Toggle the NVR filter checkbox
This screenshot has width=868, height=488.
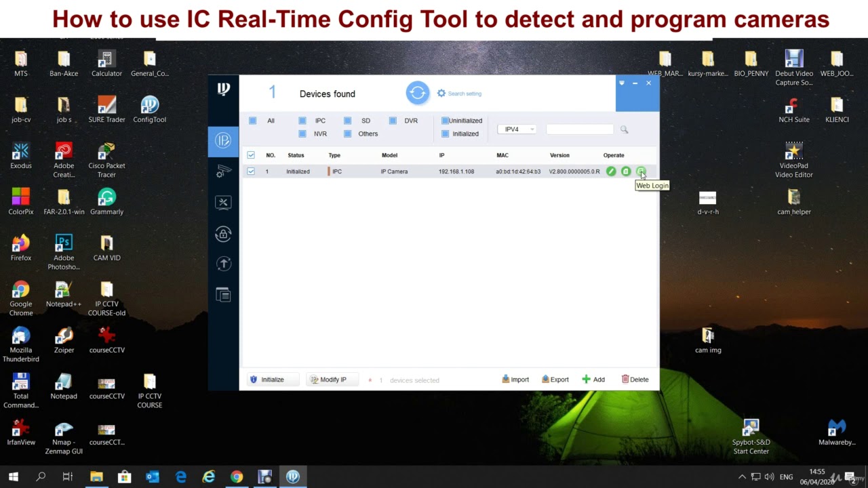[302, 134]
